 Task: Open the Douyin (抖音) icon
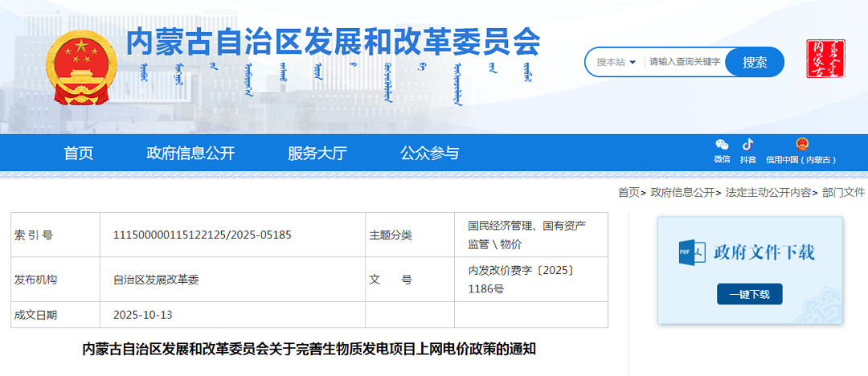[747, 145]
